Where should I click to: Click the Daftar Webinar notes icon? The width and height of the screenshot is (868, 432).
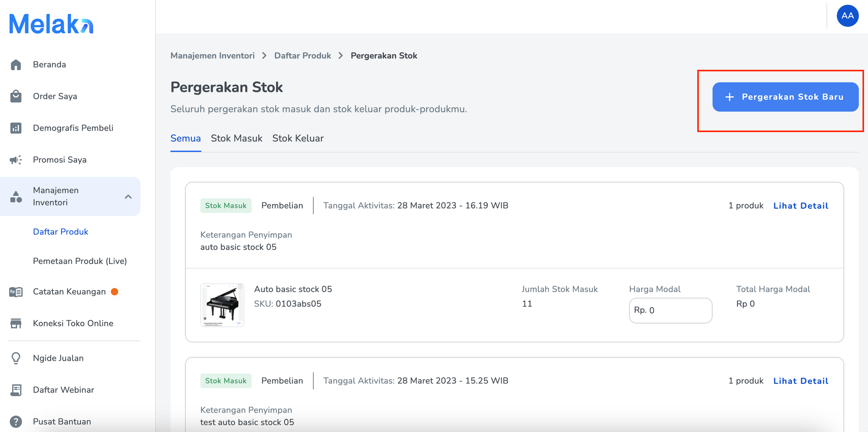(x=16, y=390)
